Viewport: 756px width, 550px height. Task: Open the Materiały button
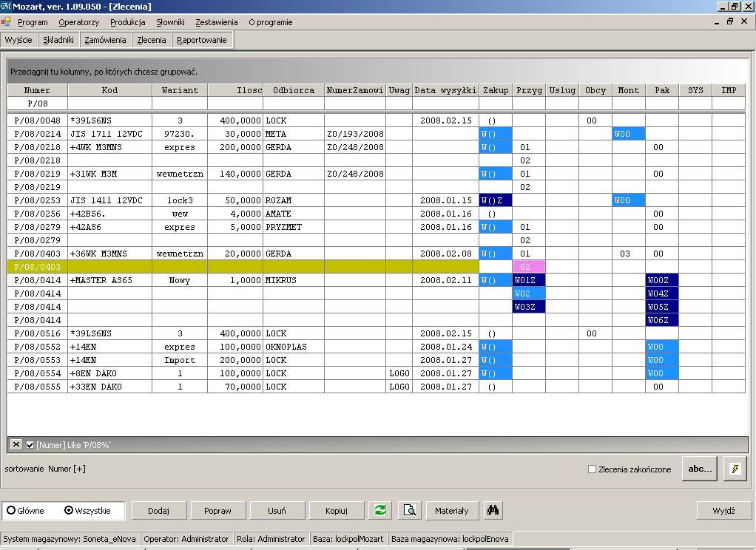452,511
